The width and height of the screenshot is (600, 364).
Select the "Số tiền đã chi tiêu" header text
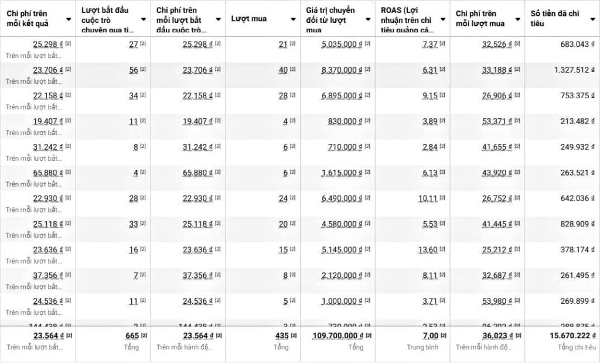tap(554, 19)
